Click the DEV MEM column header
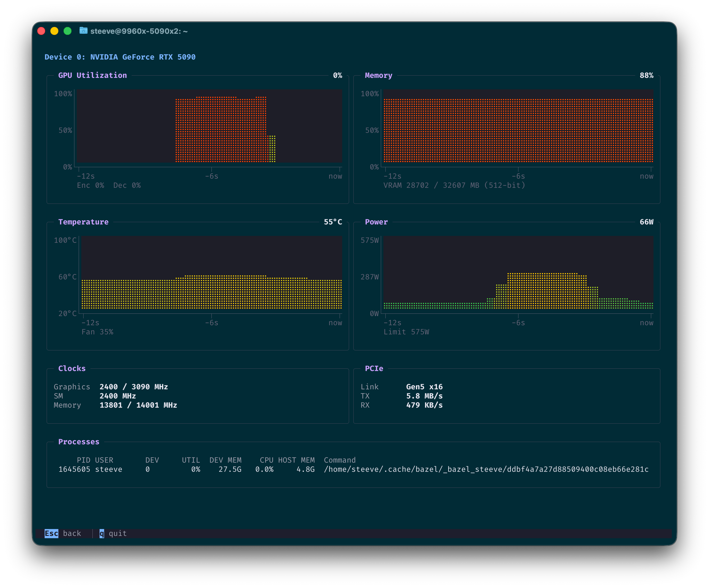The image size is (709, 588). click(x=225, y=460)
